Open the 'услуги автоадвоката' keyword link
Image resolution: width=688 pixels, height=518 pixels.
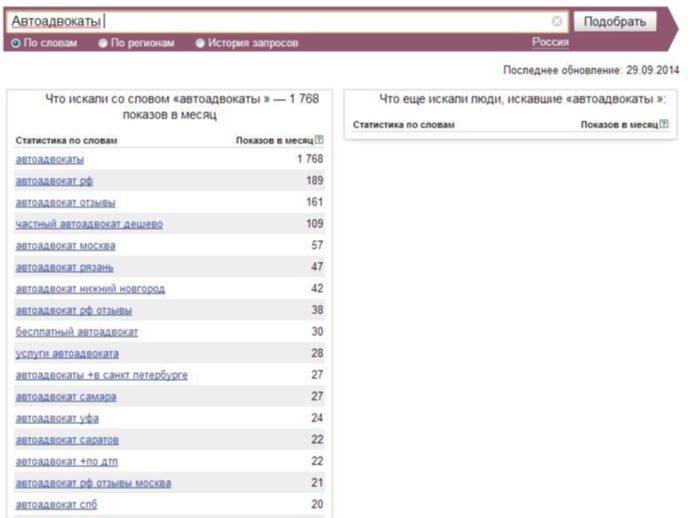pyautogui.click(x=67, y=354)
